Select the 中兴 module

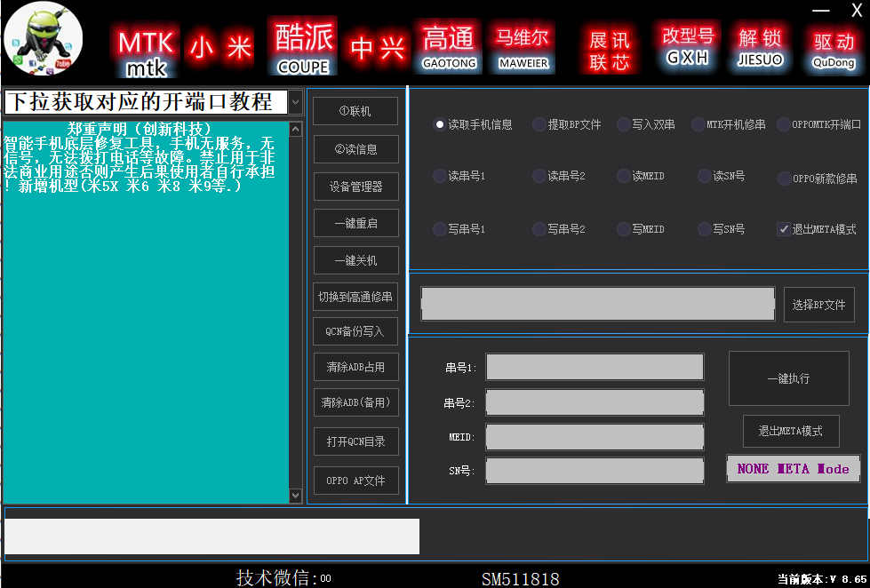377,48
